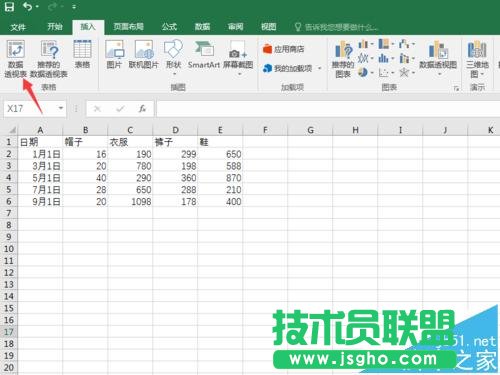Select cell E6 with value 400
The image size is (500, 375).
pos(220,201)
